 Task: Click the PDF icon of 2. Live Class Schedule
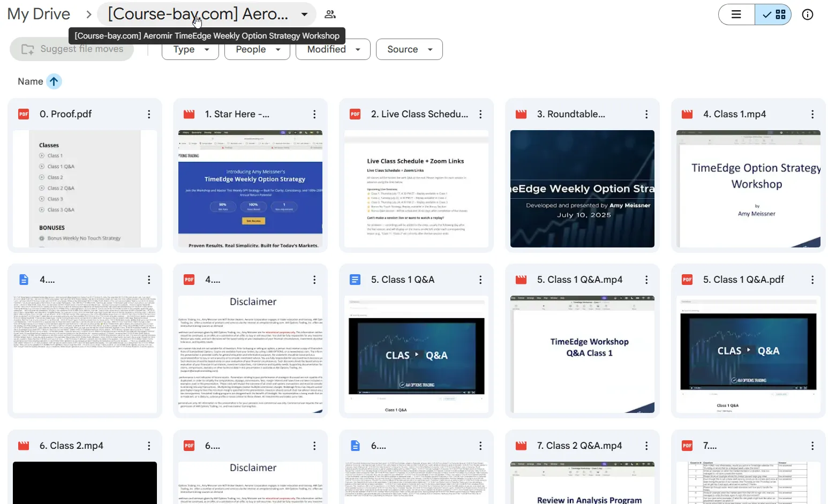coord(355,114)
